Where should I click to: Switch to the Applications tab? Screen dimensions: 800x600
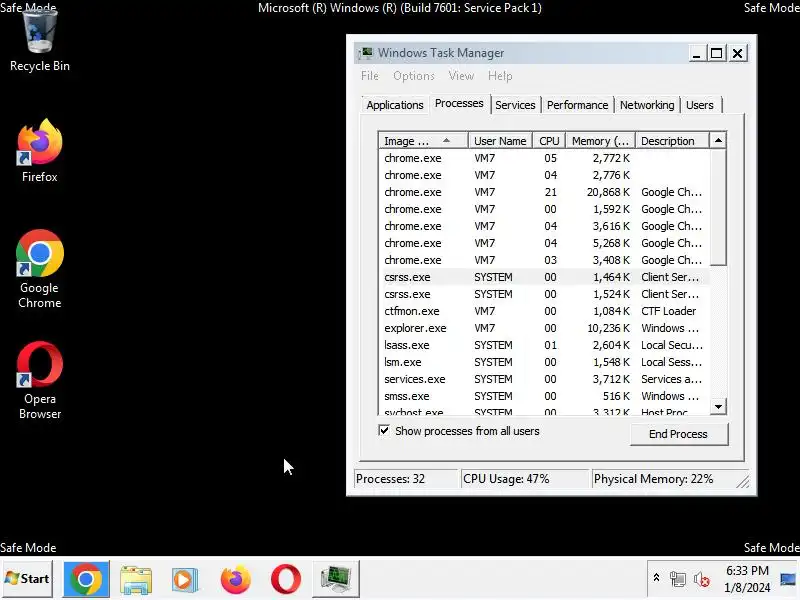click(394, 105)
